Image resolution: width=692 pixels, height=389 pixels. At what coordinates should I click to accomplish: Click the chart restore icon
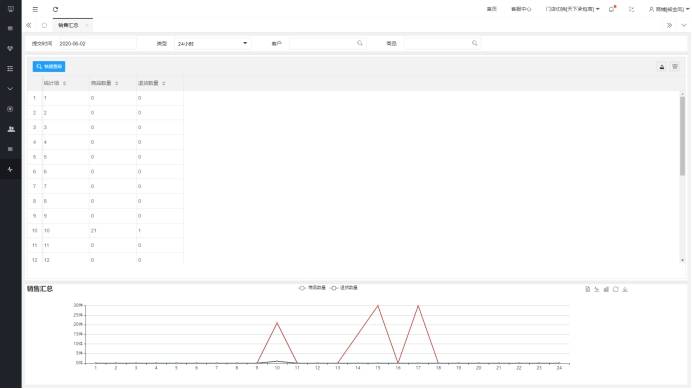pos(616,289)
